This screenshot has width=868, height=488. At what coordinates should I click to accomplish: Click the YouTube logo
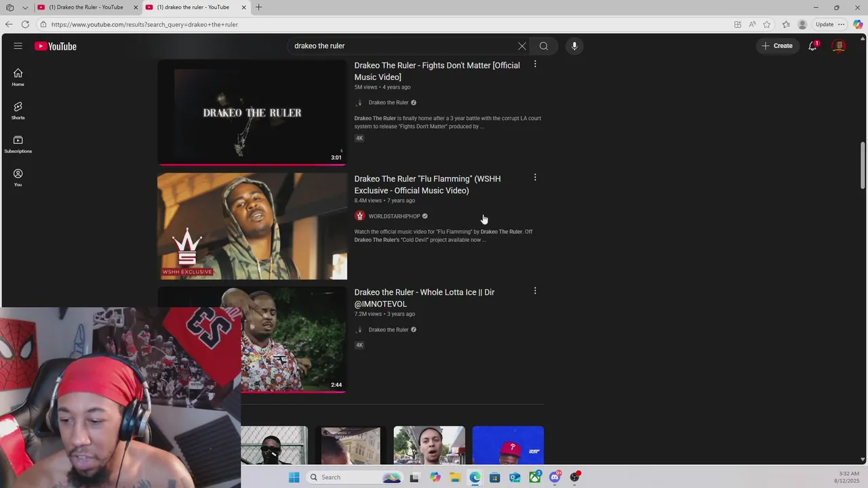[x=56, y=46]
